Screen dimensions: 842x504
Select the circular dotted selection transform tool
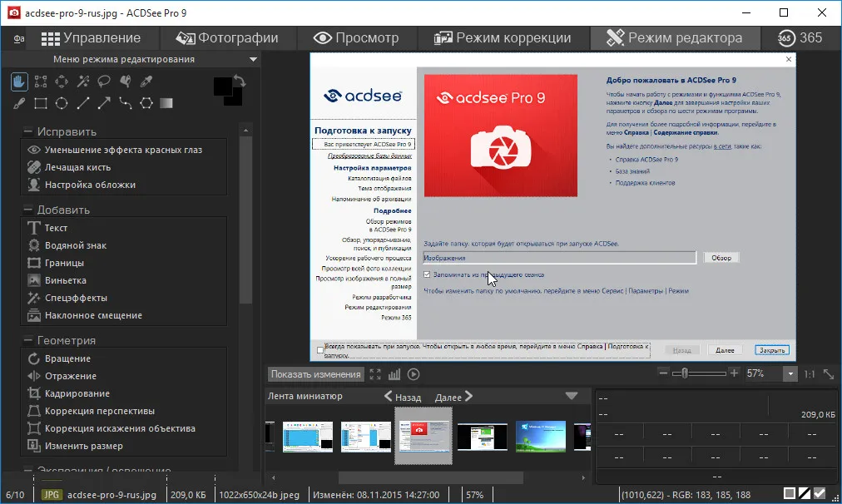point(62,82)
